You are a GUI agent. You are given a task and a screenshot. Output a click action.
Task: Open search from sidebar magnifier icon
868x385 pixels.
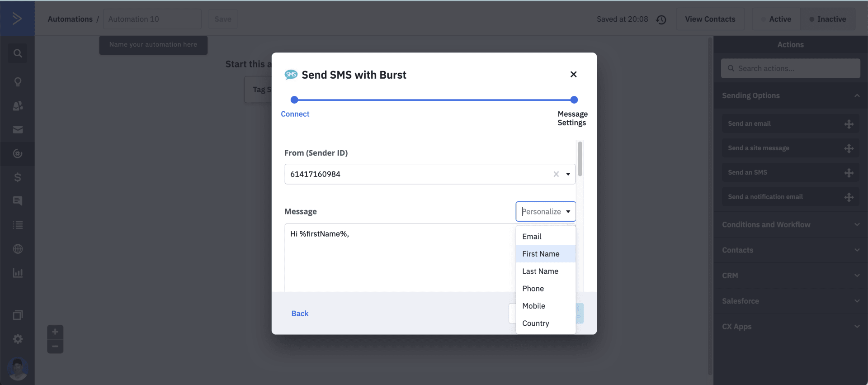(18, 53)
